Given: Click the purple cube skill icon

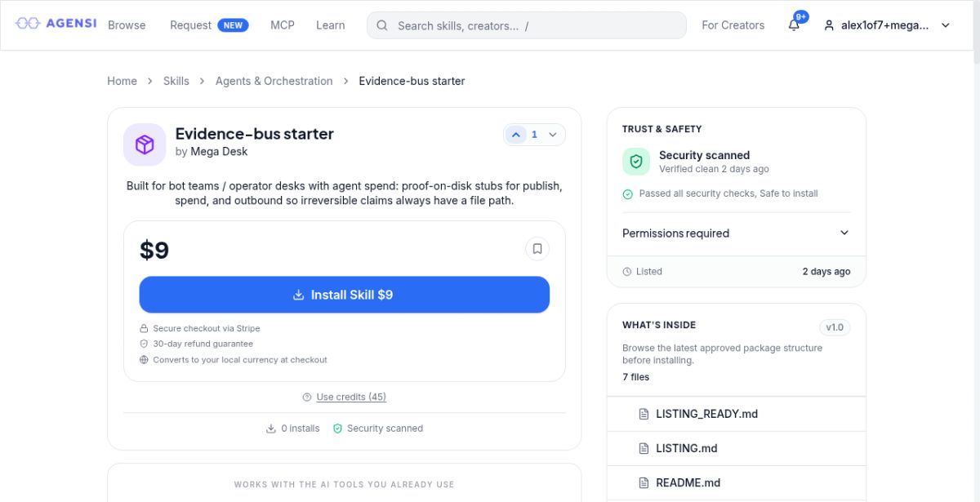Looking at the screenshot, I should [x=145, y=144].
